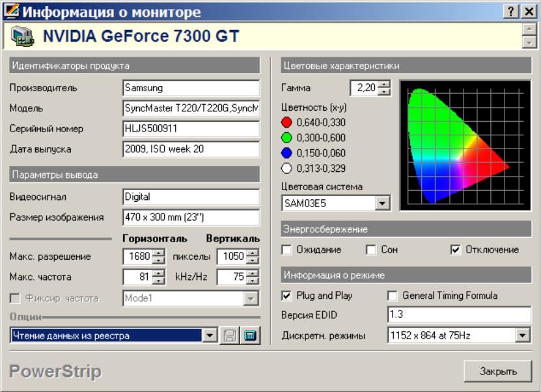
Task: Click the Энергосбережение section header
Action: 406,229
